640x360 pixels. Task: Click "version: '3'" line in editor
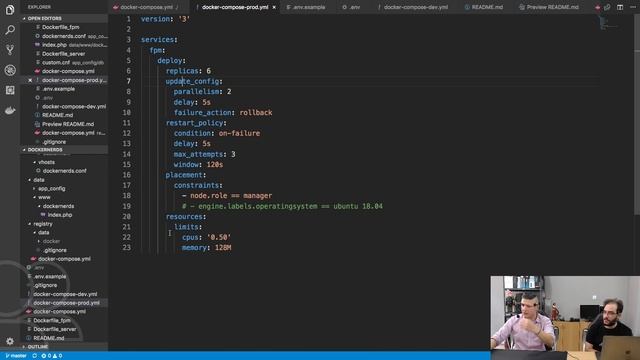tap(165, 19)
